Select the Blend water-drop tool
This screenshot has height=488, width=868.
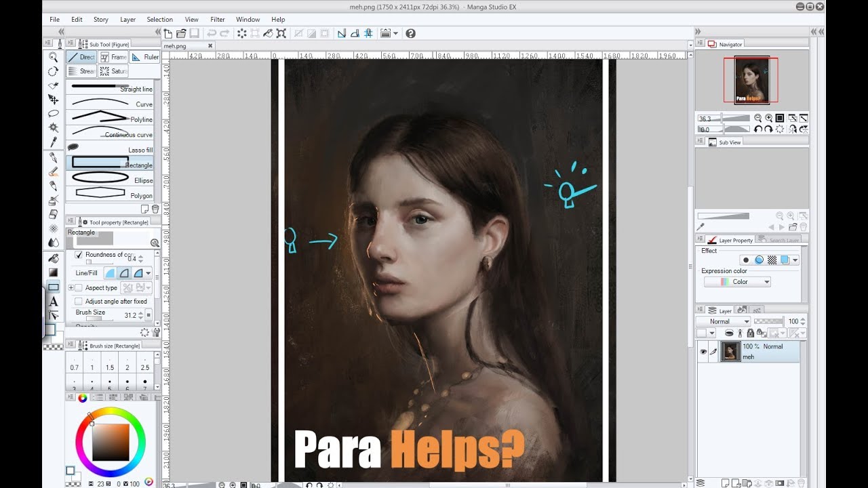pos(53,243)
